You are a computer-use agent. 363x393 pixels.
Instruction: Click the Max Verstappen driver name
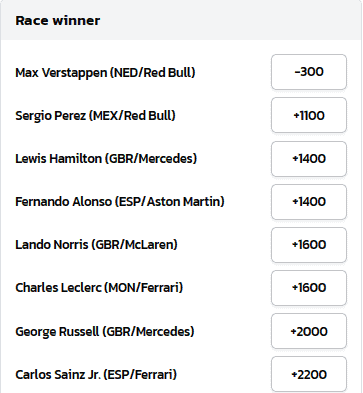click(x=61, y=73)
